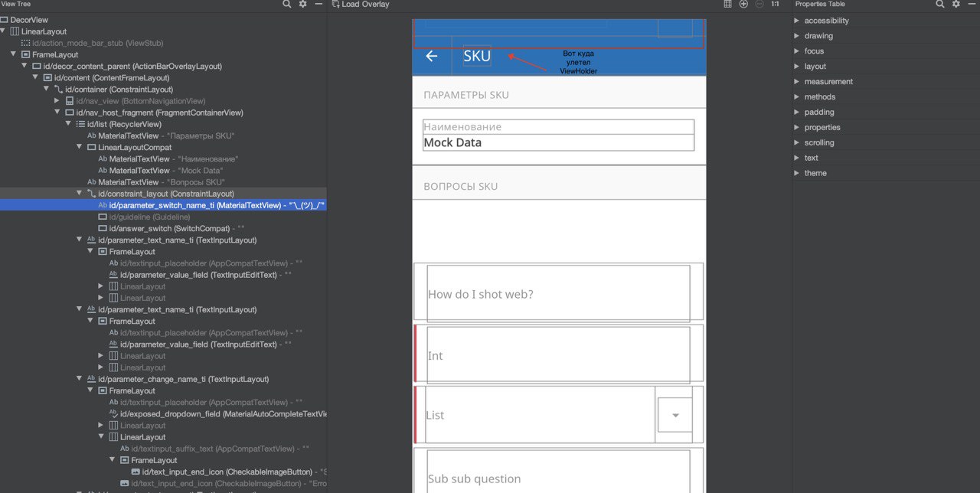Open Properties Table settings gear
This screenshot has height=493, width=980.
[956, 4]
